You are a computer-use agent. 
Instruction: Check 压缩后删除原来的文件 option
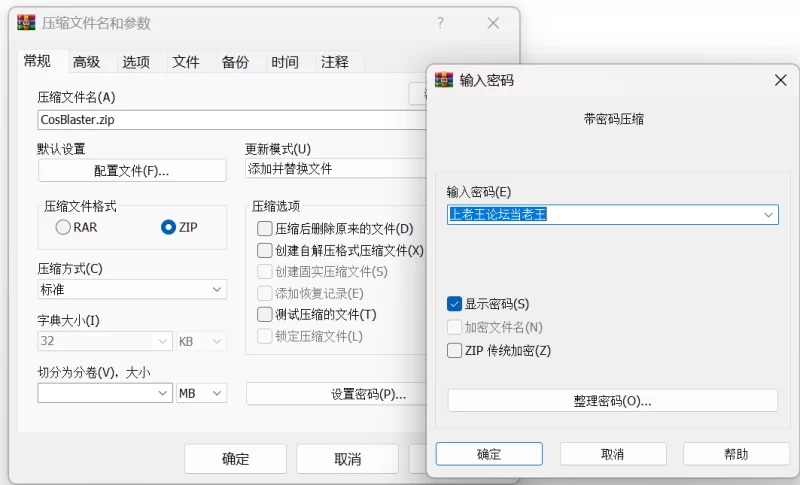(264, 228)
